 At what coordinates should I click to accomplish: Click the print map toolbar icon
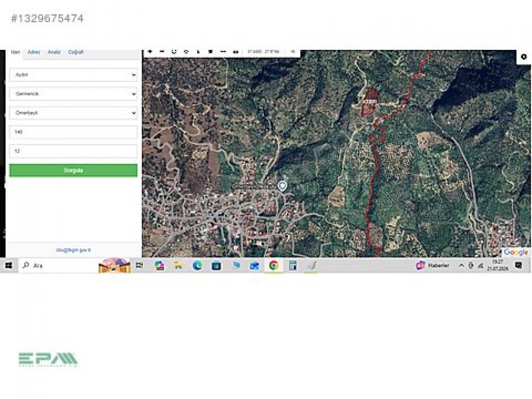click(235, 51)
